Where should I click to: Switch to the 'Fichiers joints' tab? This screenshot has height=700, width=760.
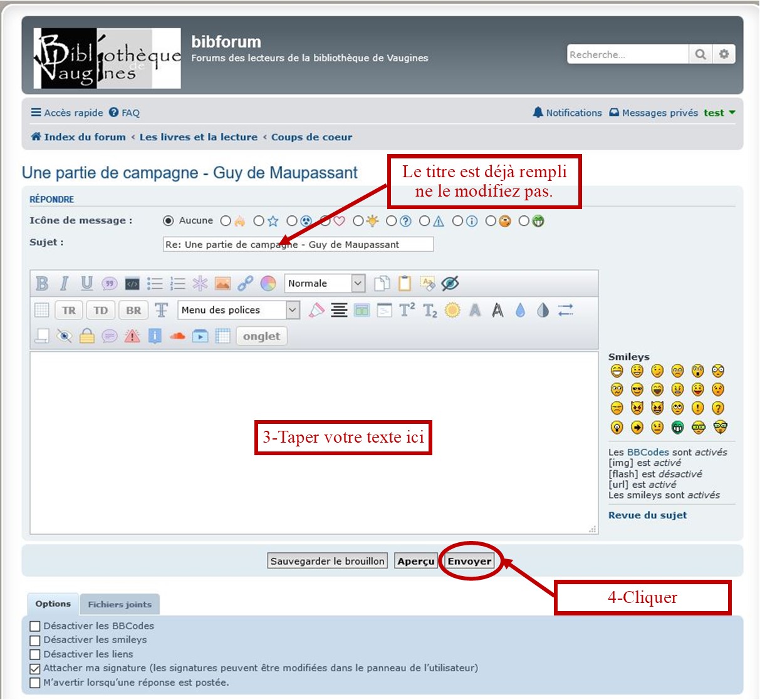[x=120, y=605]
